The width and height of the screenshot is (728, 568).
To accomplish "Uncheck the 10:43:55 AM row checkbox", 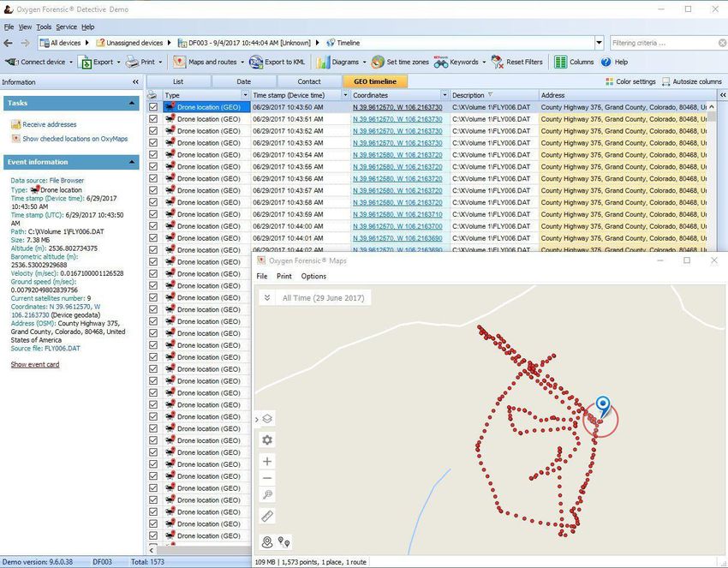I will point(153,167).
